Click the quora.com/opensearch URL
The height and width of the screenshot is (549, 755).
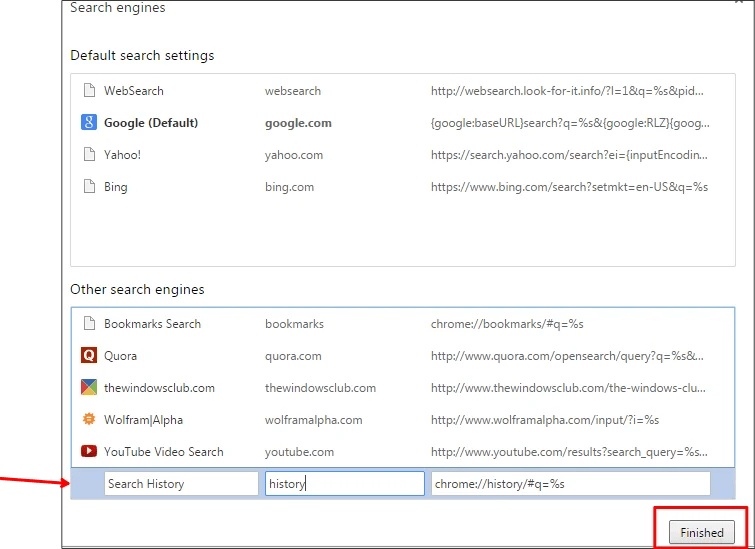pos(567,356)
